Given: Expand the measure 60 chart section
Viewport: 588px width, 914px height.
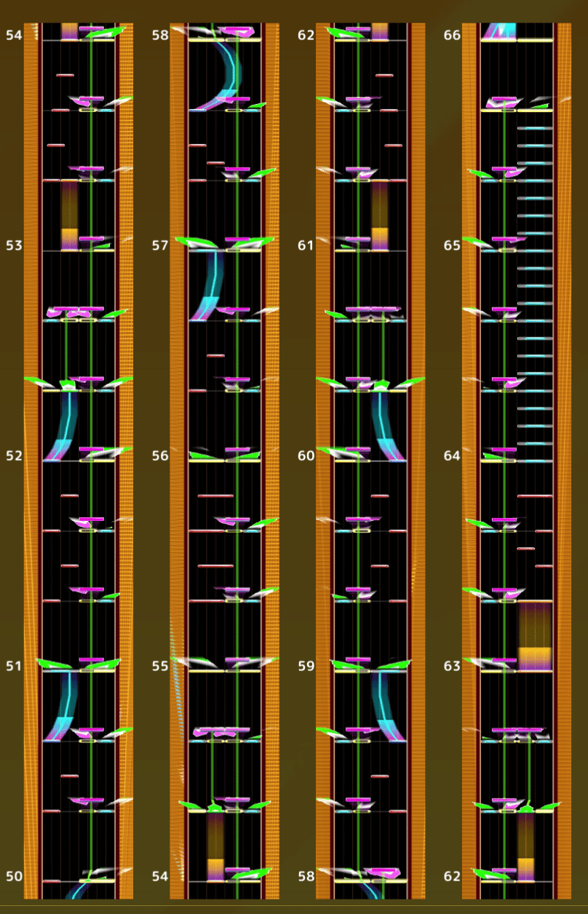Looking at the screenshot, I should coord(306,456).
